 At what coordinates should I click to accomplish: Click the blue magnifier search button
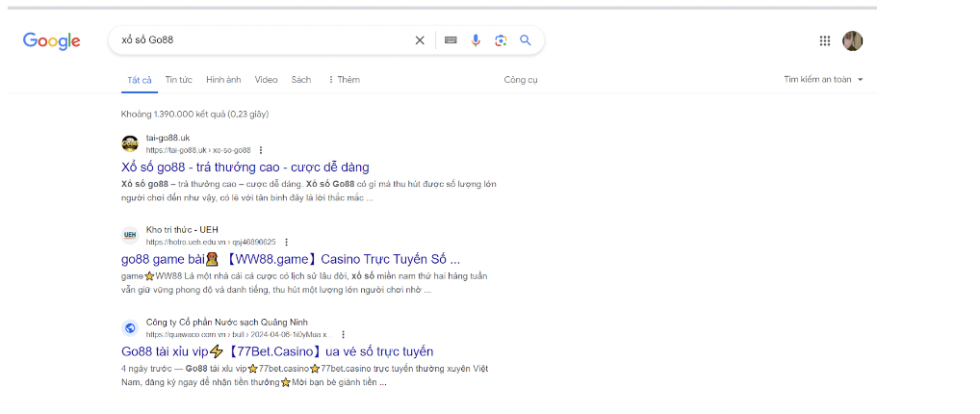[x=526, y=40]
